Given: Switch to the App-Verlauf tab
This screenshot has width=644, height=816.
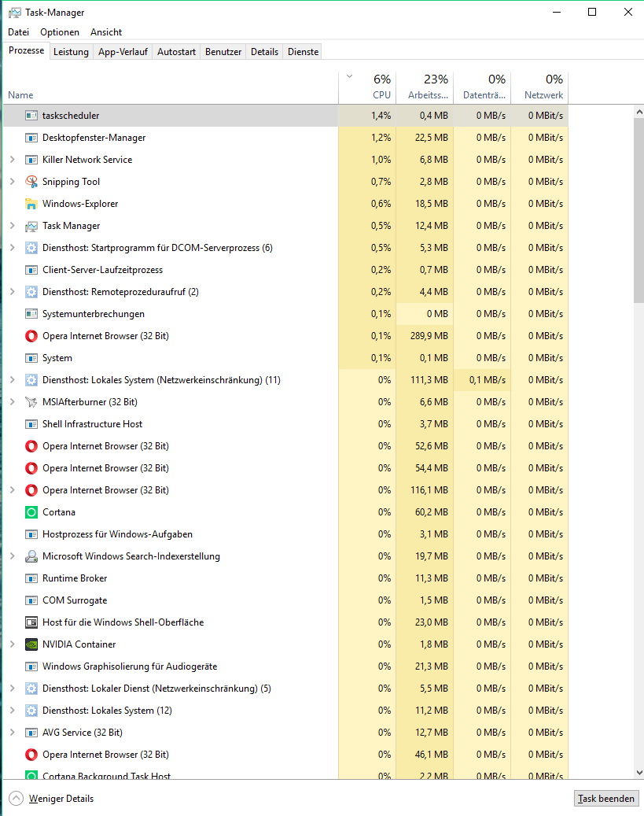Looking at the screenshot, I should 123,52.
